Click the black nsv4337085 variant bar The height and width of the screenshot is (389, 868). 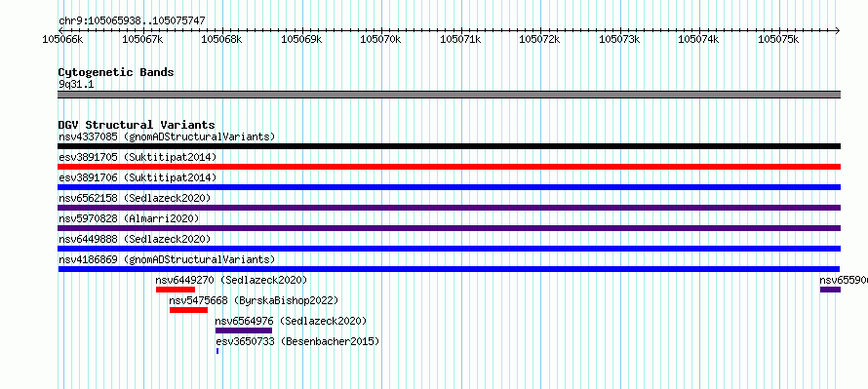click(x=449, y=146)
